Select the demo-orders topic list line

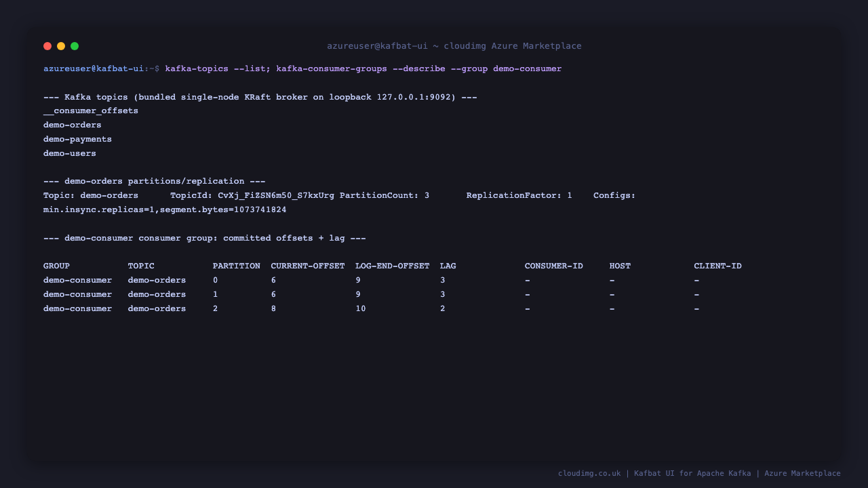(x=73, y=125)
